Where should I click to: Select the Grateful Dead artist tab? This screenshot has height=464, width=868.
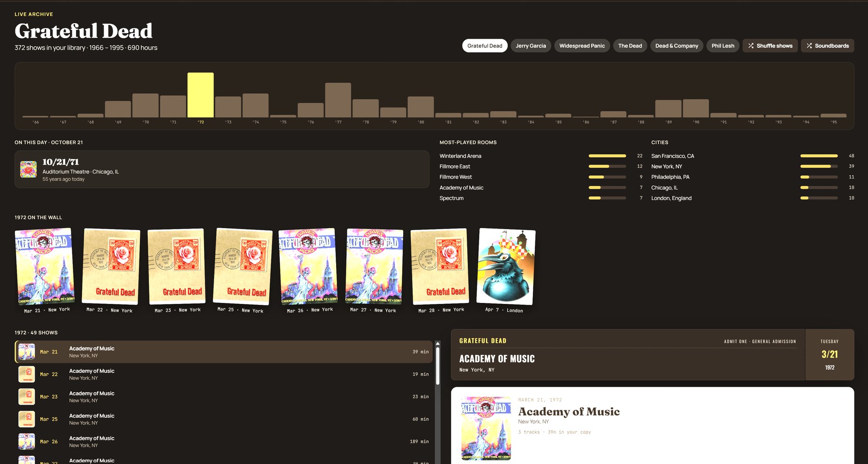(485, 46)
